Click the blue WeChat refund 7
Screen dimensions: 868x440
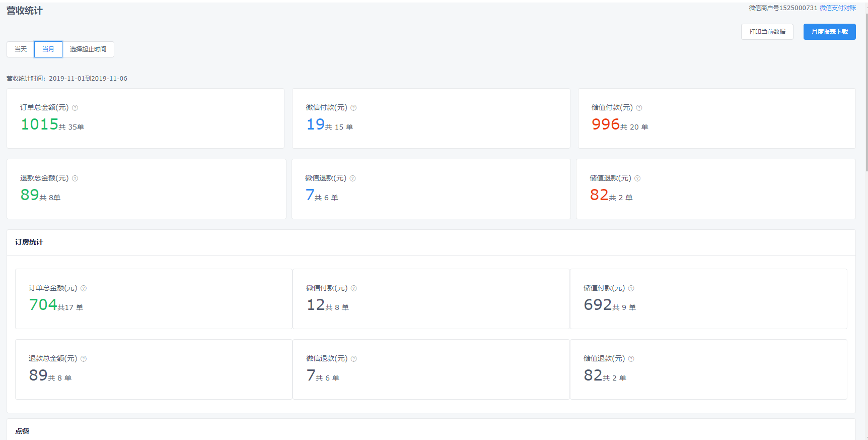(310, 195)
